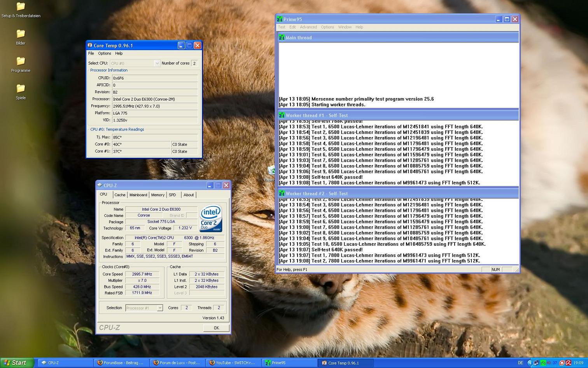Click the 19:09 clock in the system tray
This screenshot has height=368, width=588.
click(579, 363)
